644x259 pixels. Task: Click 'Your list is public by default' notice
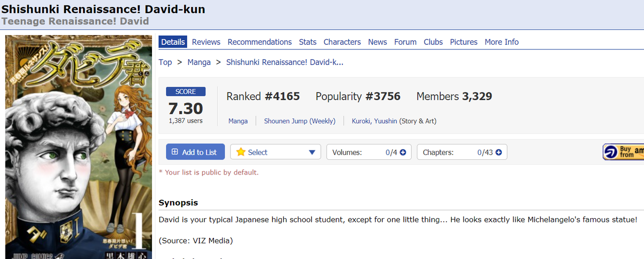pos(209,172)
